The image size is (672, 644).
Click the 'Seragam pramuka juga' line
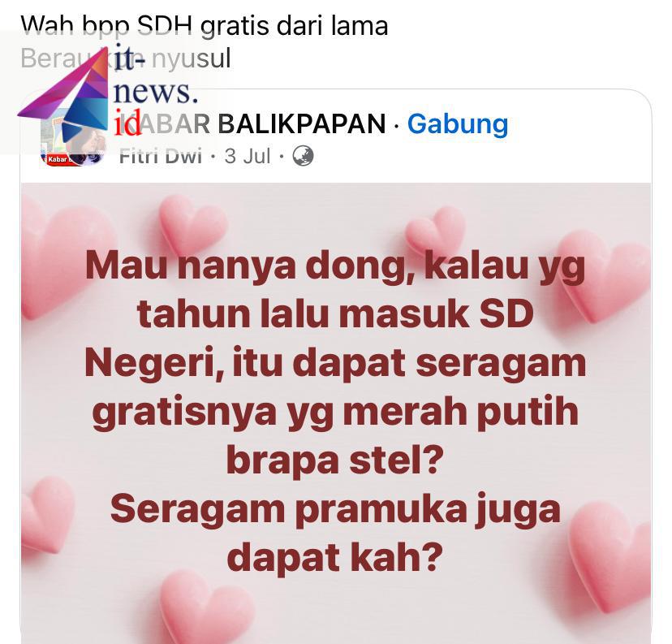(335, 511)
